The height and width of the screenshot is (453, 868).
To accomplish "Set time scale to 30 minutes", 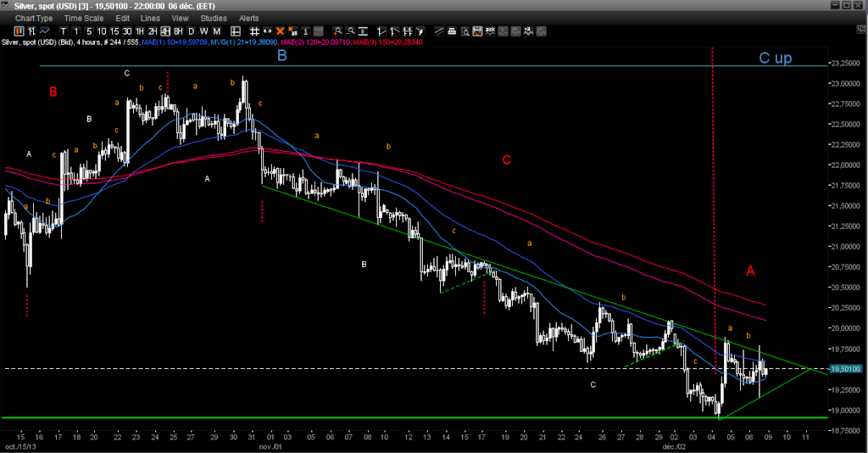I will click(127, 31).
